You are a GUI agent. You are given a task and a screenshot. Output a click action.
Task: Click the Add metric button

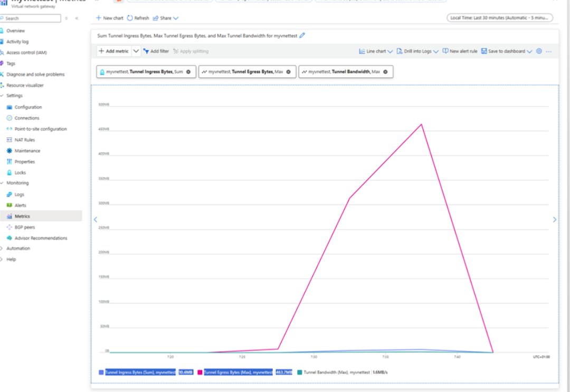[114, 51]
